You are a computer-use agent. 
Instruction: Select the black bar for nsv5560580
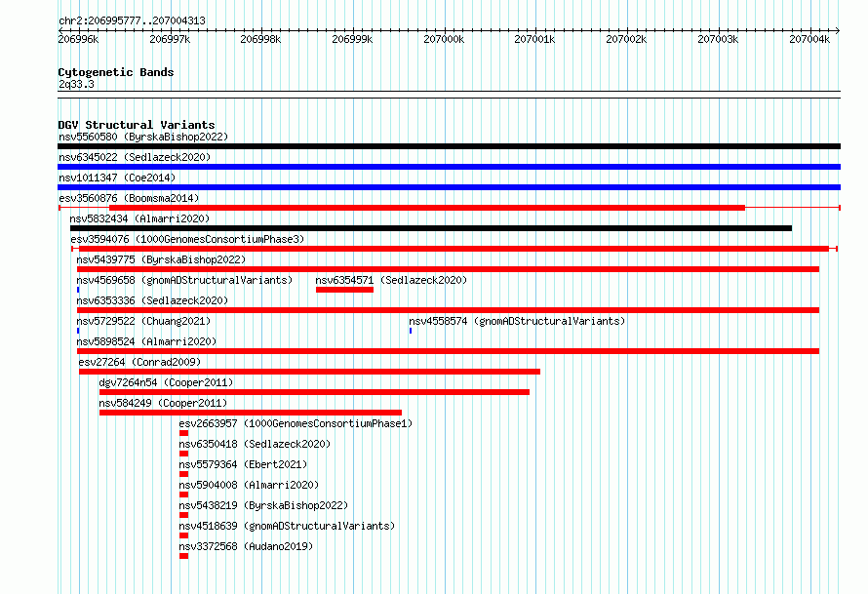(x=449, y=146)
